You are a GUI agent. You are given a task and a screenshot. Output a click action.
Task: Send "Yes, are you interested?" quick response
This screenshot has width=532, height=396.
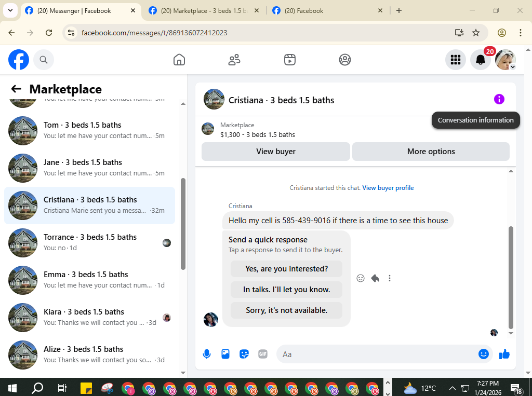pyautogui.click(x=286, y=269)
